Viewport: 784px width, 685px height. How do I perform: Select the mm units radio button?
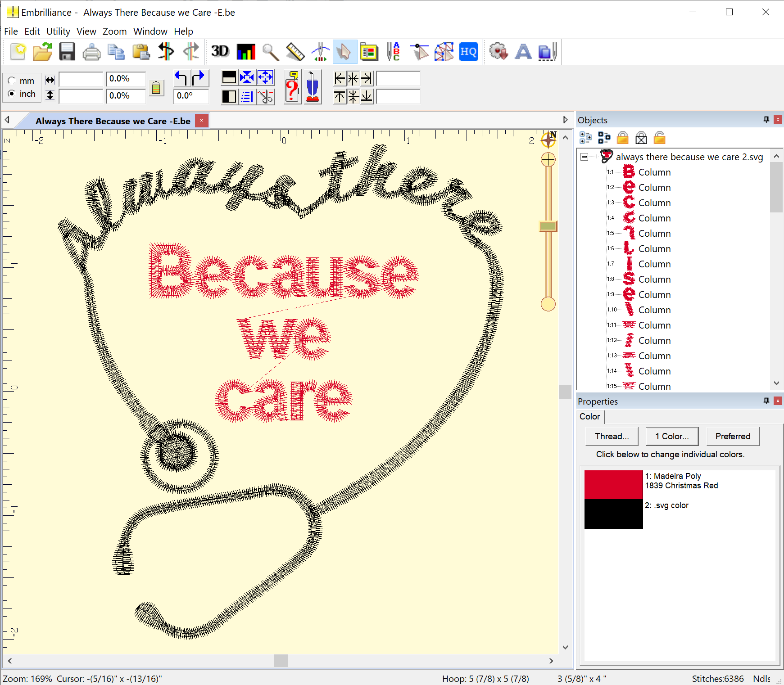[12, 81]
